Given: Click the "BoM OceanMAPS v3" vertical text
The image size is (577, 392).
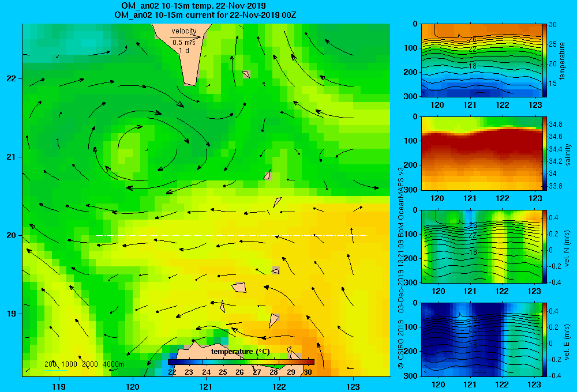Looking at the screenshot, I should pyautogui.click(x=401, y=198).
